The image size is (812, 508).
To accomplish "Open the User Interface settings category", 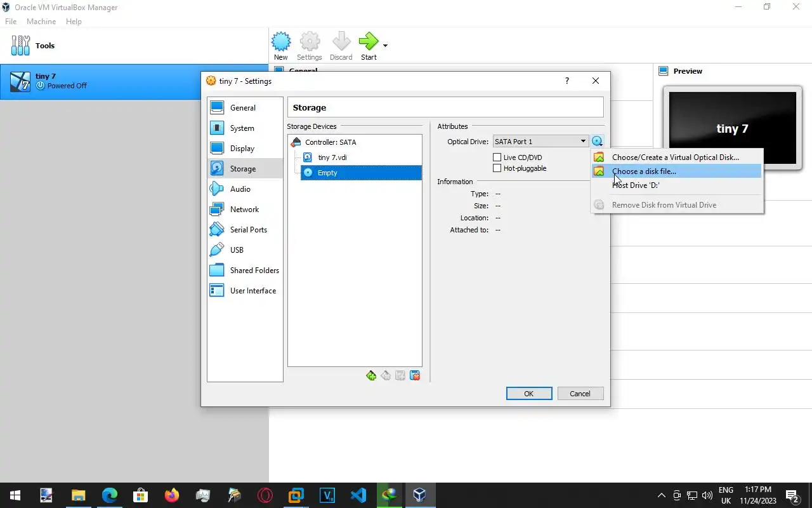I will point(244,291).
